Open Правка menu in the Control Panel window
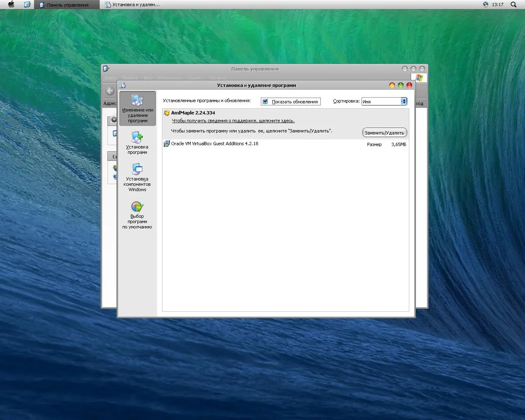 click(x=130, y=78)
